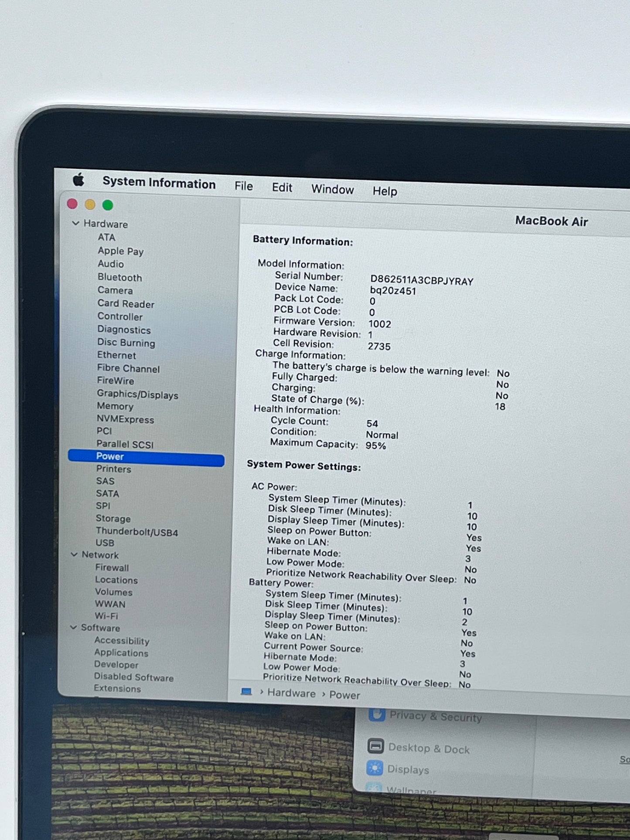Select PCI in the sidebar
630x840 pixels.
tap(104, 431)
